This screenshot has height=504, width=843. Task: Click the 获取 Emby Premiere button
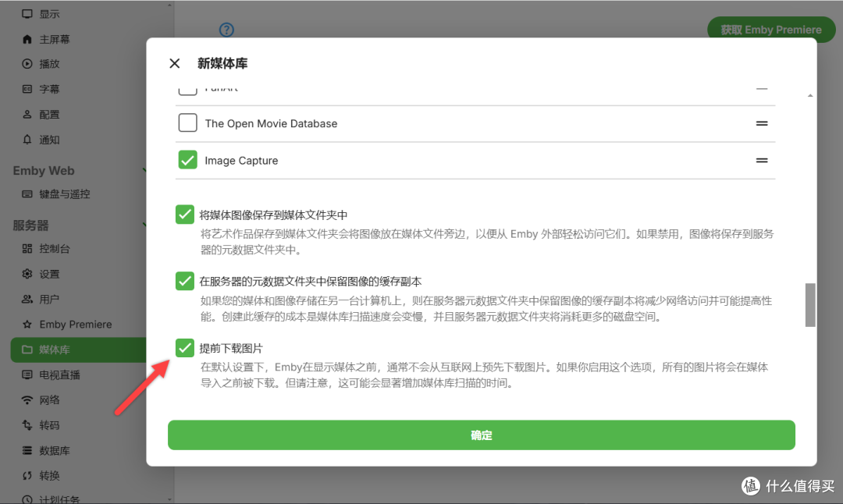(771, 30)
